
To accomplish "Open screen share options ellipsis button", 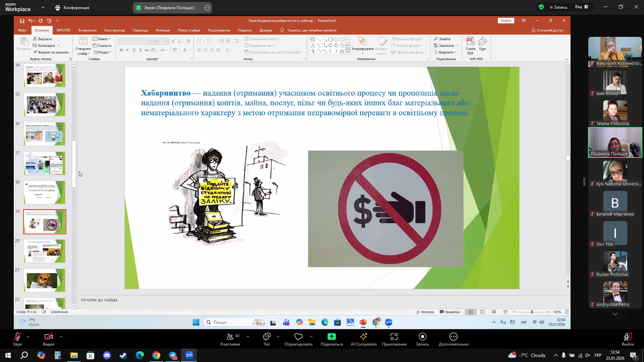I will pyautogui.click(x=207, y=8).
